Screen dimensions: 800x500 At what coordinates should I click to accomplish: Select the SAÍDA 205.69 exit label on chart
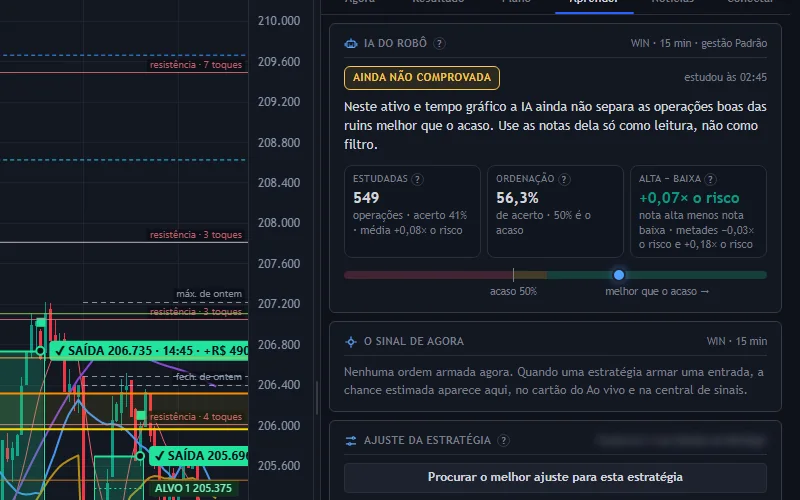(x=199, y=456)
